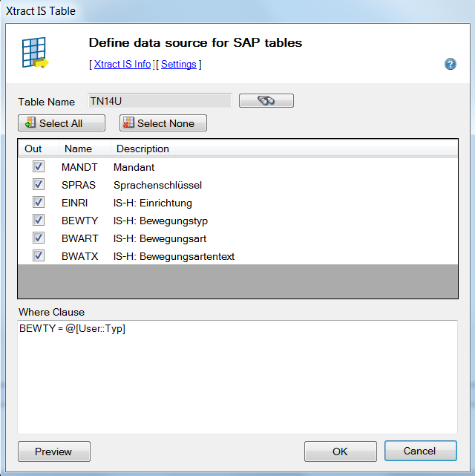Select the MANDT field name
Viewport: 475px width, 476px height.
[79, 167]
